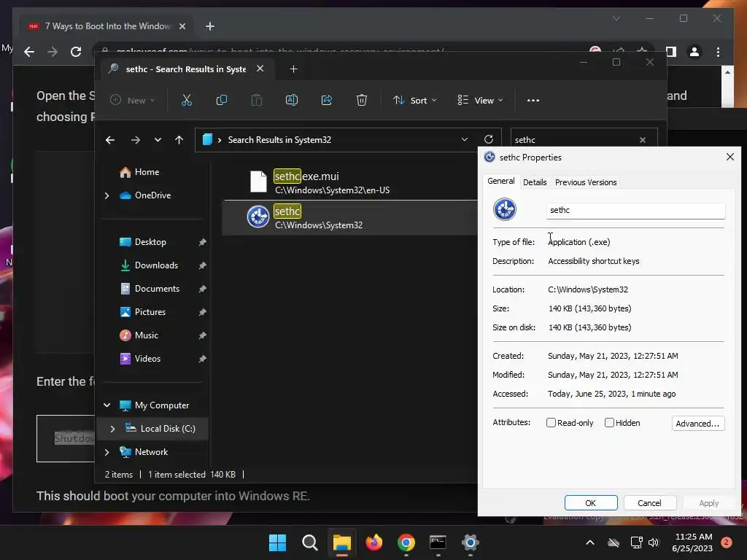Reload the Chrome page

point(76,52)
